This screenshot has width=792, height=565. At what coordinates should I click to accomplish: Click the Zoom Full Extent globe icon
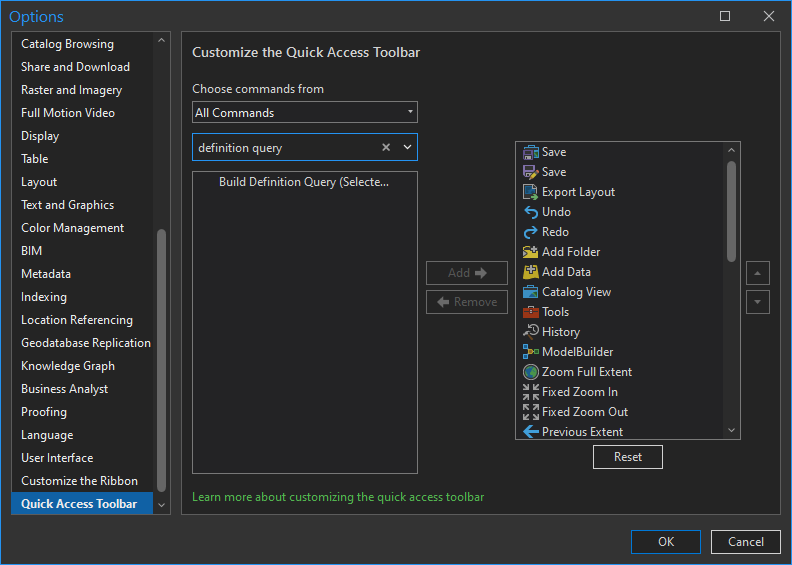pyautogui.click(x=531, y=372)
